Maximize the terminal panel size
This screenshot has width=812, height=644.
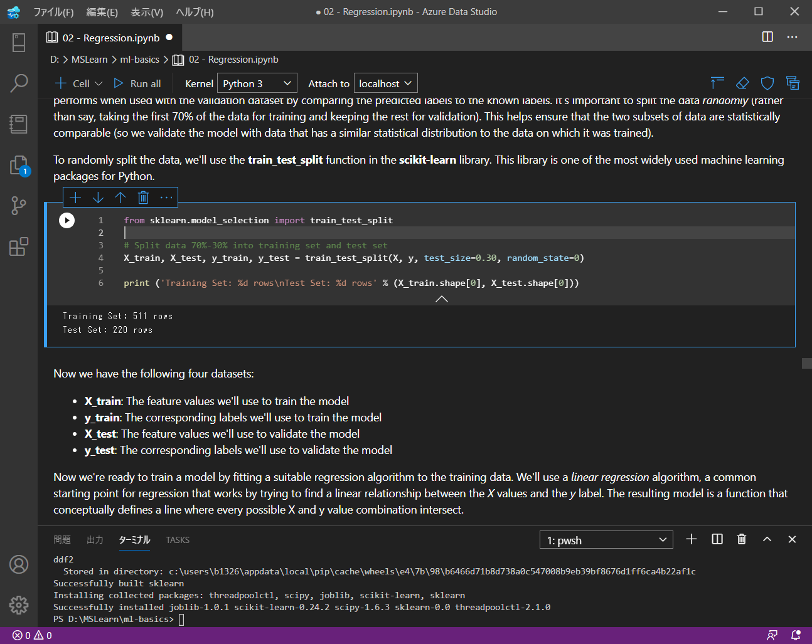coord(767,539)
